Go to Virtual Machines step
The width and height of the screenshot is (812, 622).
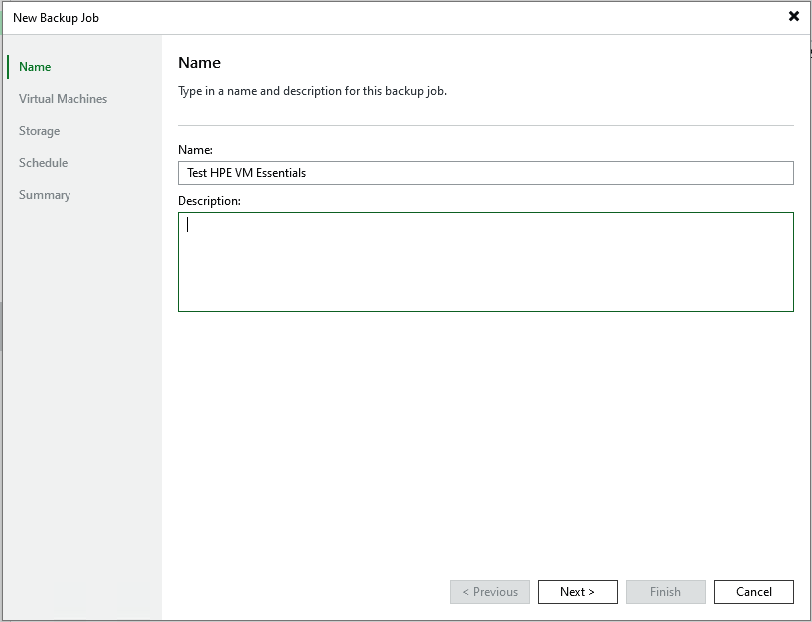coord(63,99)
